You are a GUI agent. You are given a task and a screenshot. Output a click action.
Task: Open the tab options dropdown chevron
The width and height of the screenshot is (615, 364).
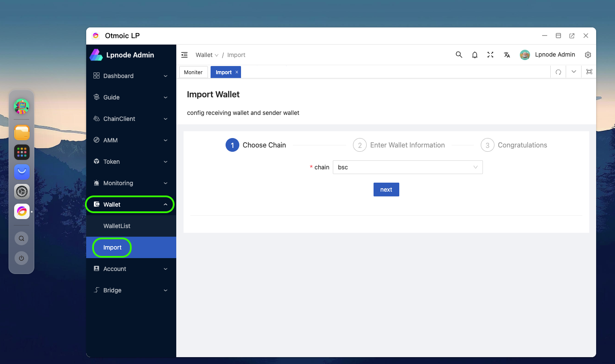tap(574, 72)
